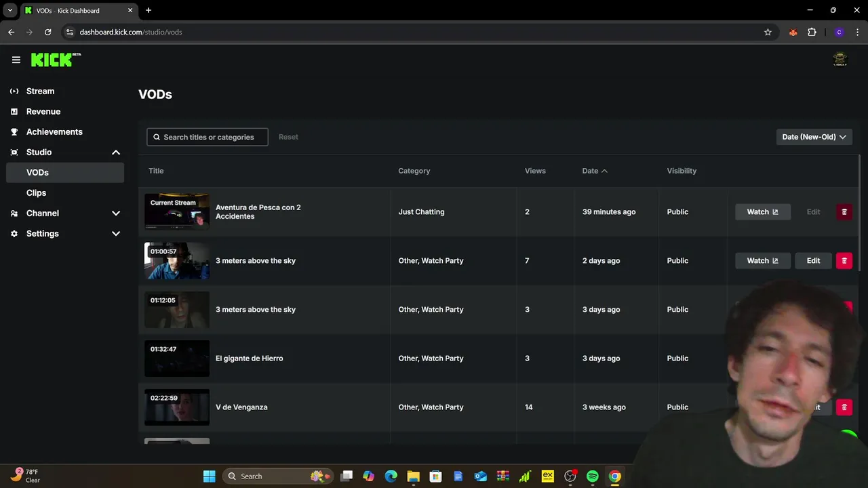Delete the Aventura de Pesca VOD
This screenshot has height=488, width=868.
844,211
